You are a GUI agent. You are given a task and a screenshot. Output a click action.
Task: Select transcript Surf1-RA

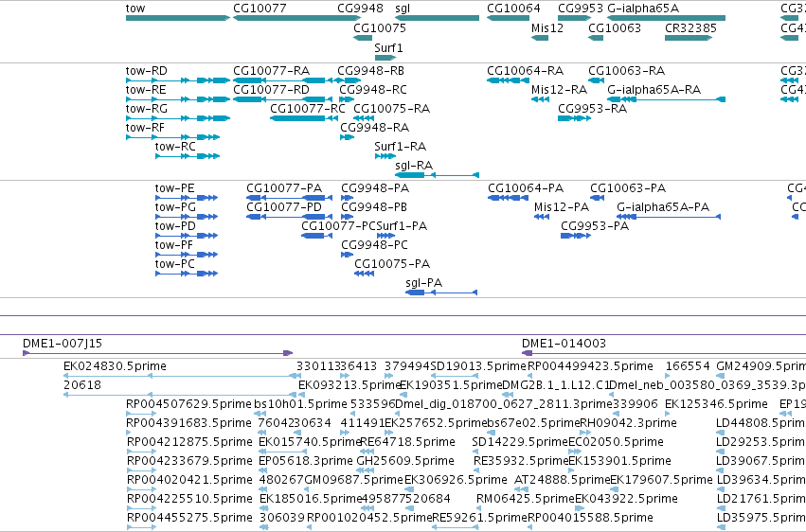(x=401, y=147)
